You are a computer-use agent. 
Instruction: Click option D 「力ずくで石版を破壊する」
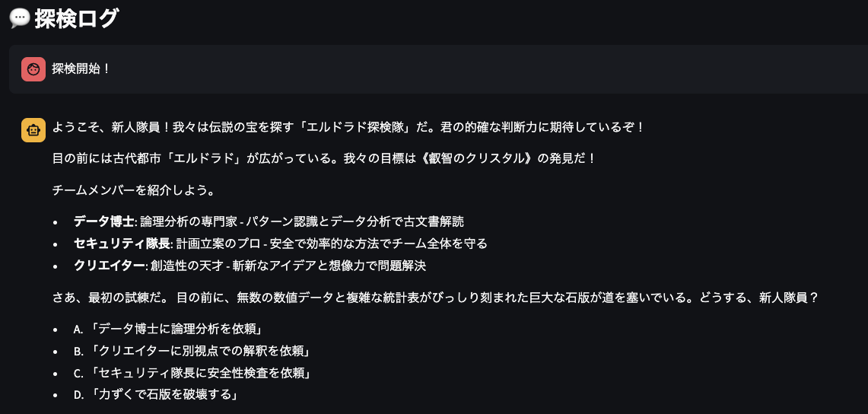[155, 395]
